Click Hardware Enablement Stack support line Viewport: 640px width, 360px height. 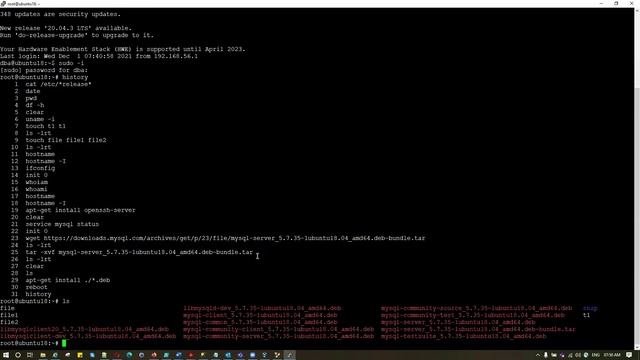click(123, 49)
